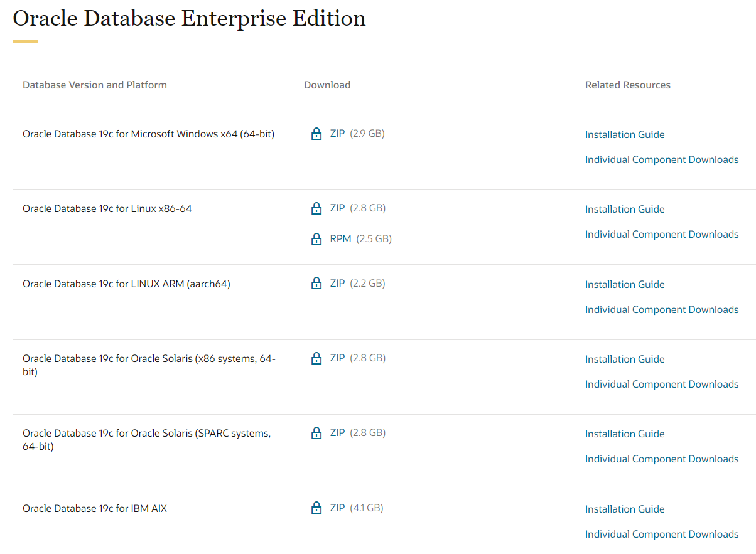Click the lock icon for Solaris x86 ZIP
The height and width of the screenshot is (554, 756).
point(316,358)
